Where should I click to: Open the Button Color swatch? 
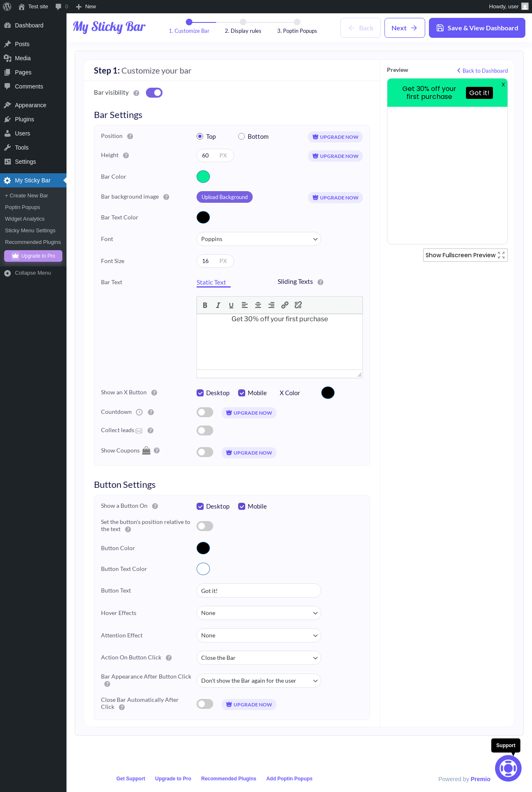[203, 548]
